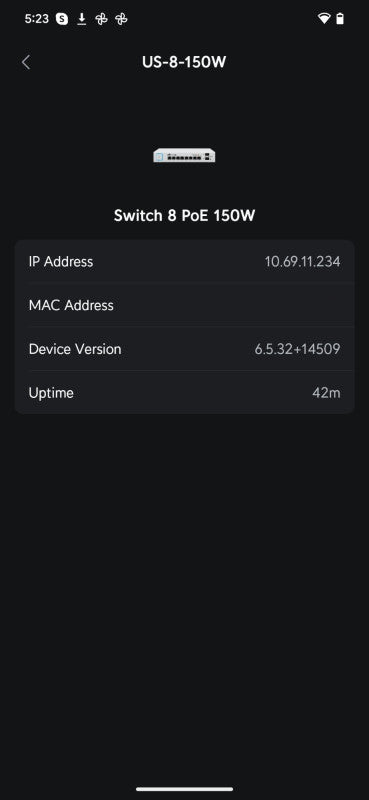Image resolution: width=369 pixels, height=800 pixels.
Task: Tap the download indicator in status bar
Action: (82, 19)
